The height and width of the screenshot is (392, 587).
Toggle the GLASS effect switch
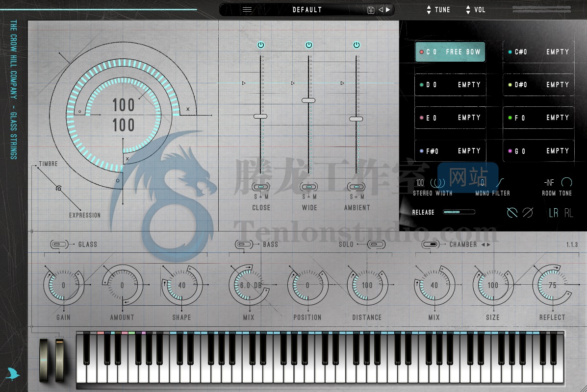(59, 245)
